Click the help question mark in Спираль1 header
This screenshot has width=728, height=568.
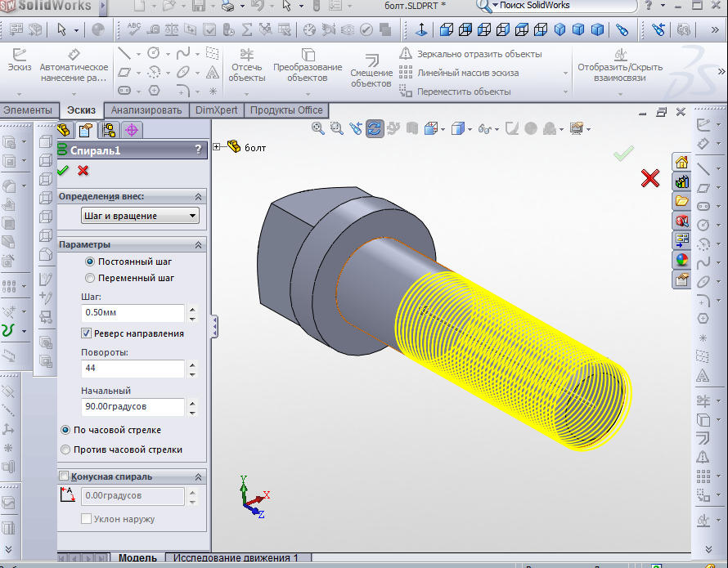(198, 150)
